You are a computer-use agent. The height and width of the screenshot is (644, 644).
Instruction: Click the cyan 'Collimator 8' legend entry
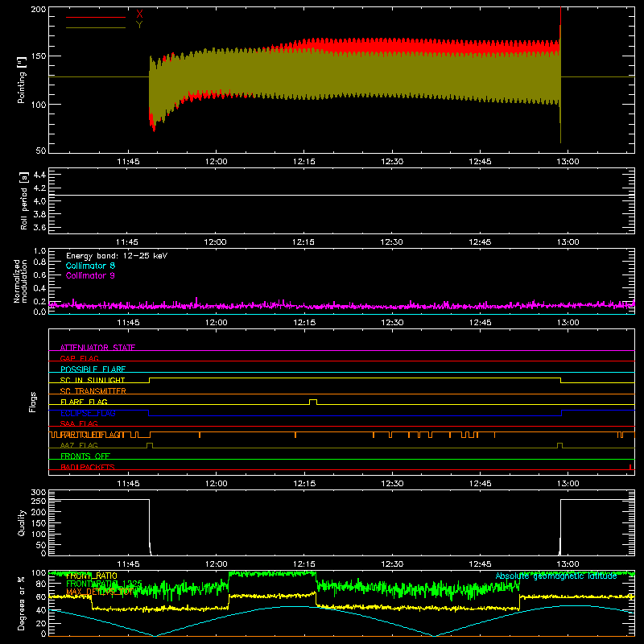pos(90,266)
